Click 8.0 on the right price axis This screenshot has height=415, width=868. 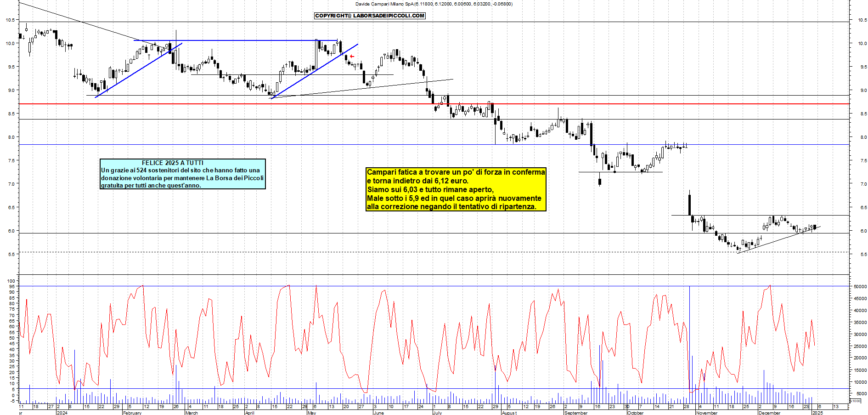(863, 137)
